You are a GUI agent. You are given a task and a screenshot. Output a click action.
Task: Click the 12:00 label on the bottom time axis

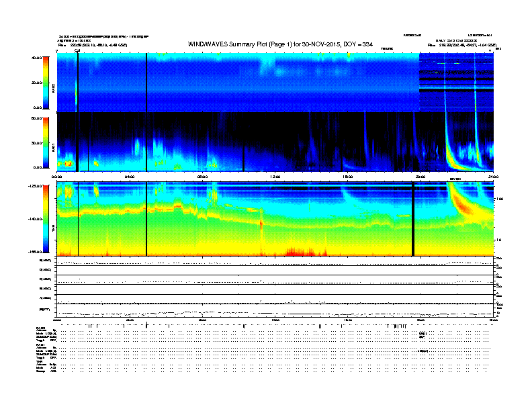275,320
